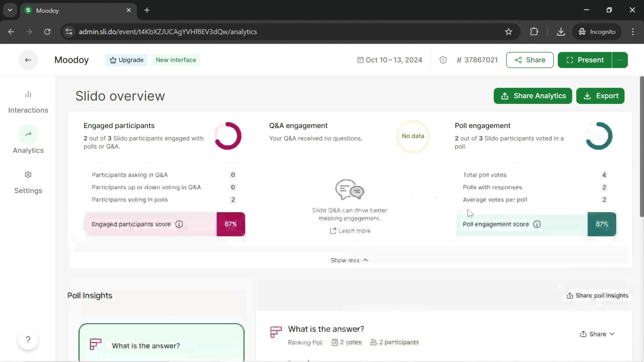The width and height of the screenshot is (644, 362).
Task: Click the Upgrade crown button
Action: click(126, 60)
